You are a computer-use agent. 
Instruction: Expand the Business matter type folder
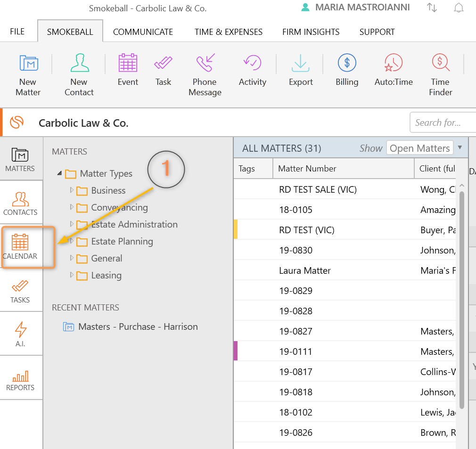tap(72, 190)
